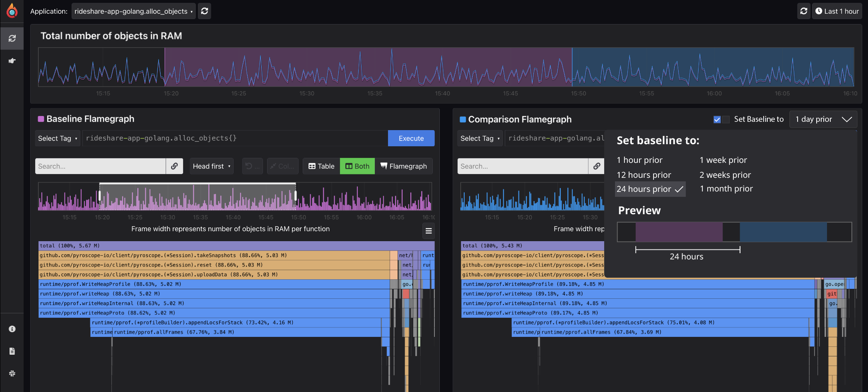
Task: Switch the baseline panel to Table view
Action: point(321,166)
